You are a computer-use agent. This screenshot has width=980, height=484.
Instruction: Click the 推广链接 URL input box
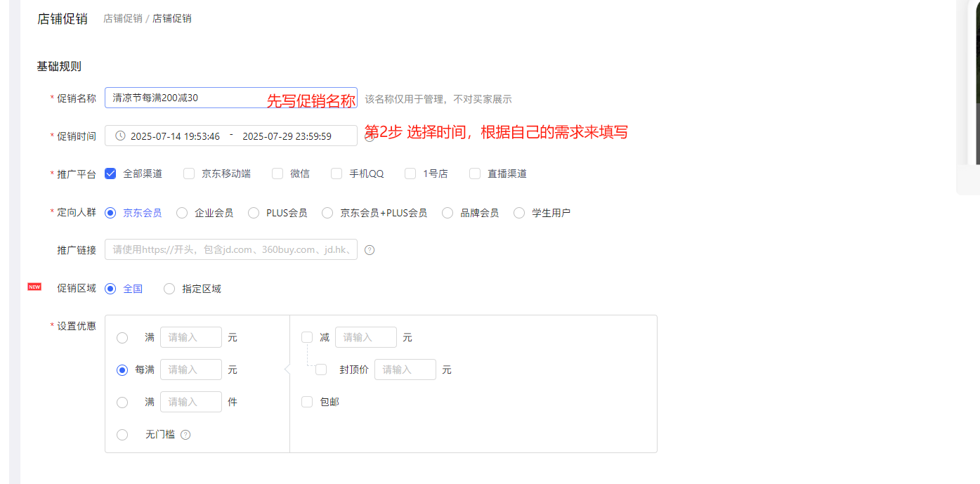[230, 249]
